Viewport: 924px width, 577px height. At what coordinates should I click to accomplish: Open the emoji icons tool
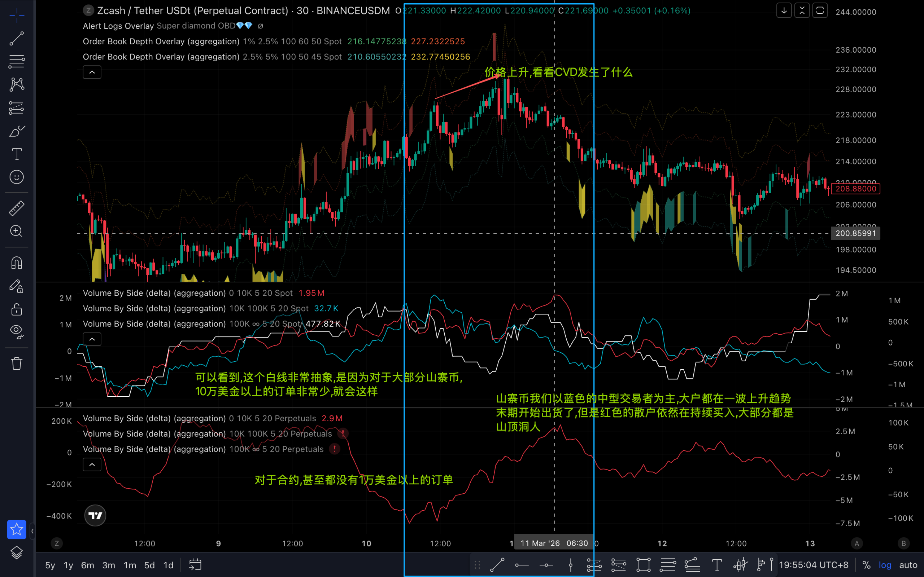(x=16, y=177)
